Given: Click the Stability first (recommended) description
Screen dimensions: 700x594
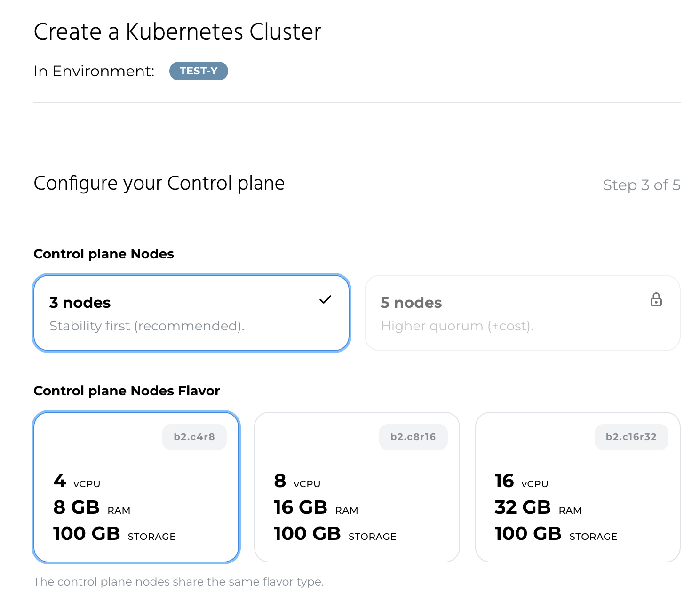Looking at the screenshot, I should pos(147,326).
